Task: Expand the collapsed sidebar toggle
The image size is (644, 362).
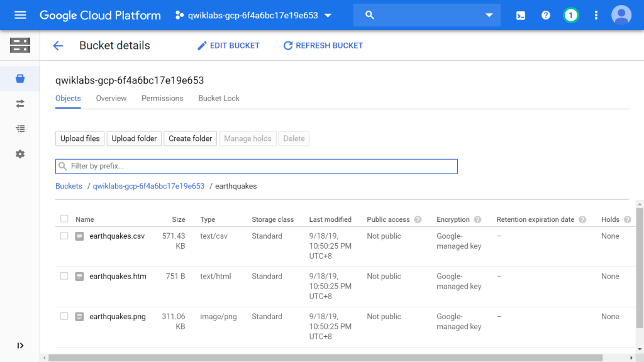Action: [x=20, y=346]
